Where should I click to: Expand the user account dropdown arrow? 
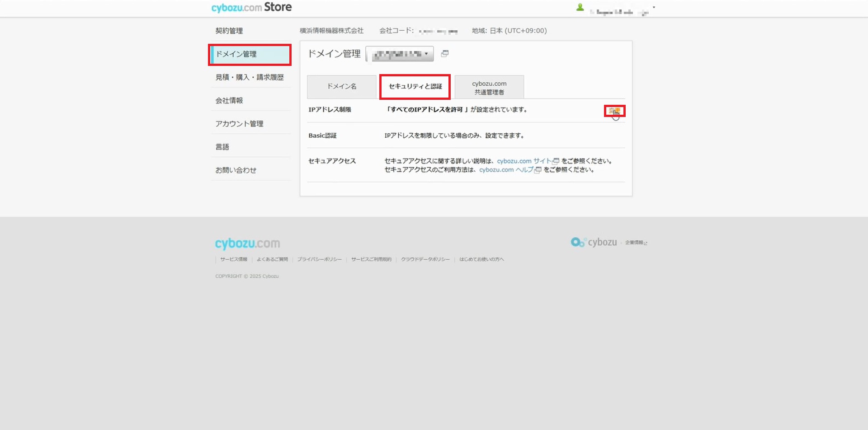click(x=654, y=7)
